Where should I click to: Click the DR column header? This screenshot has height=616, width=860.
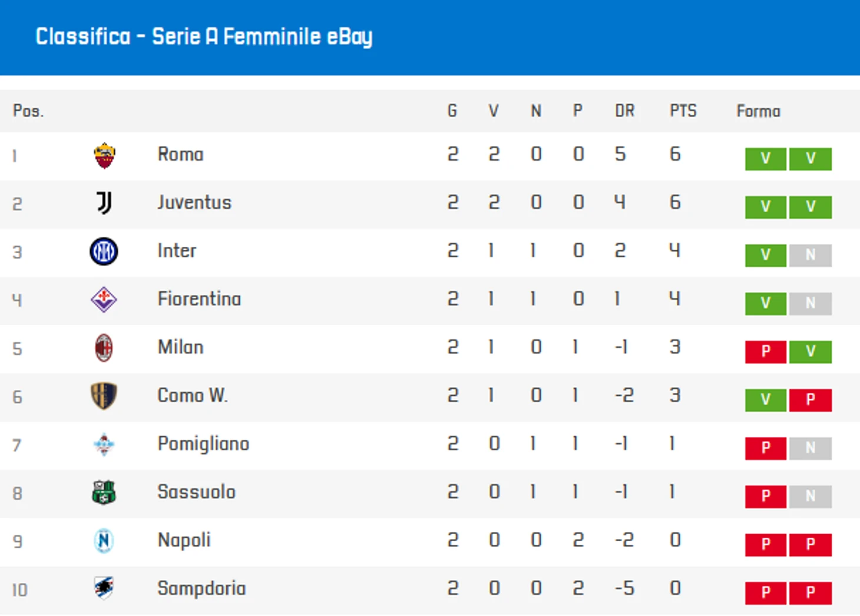click(x=625, y=111)
